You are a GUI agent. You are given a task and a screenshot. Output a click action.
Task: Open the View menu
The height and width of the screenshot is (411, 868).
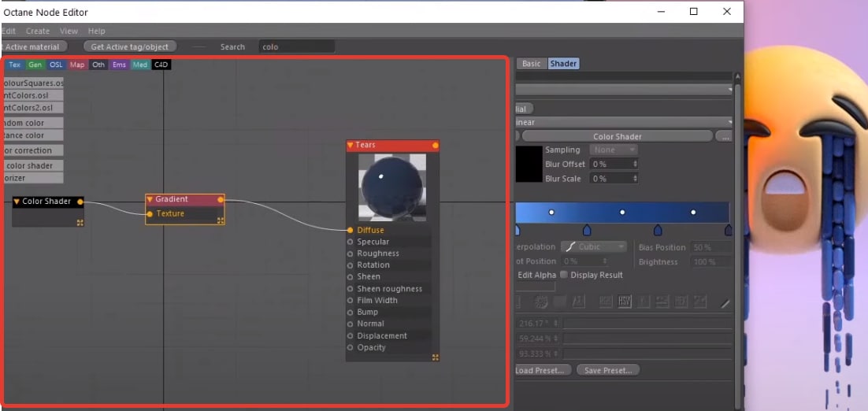(x=69, y=31)
